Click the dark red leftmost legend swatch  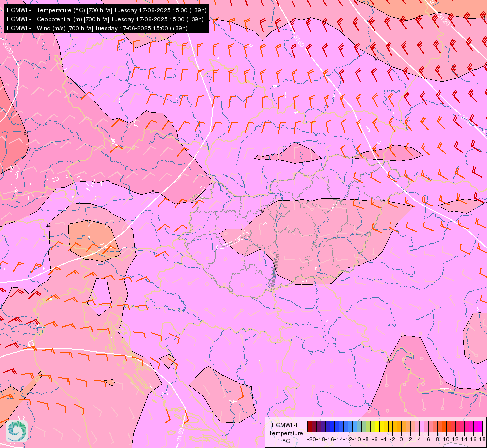(309, 426)
